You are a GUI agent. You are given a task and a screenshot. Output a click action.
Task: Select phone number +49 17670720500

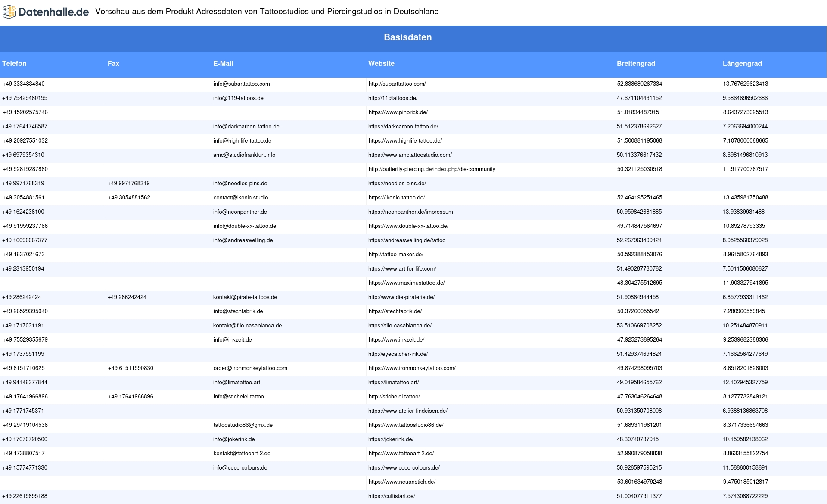pos(25,439)
